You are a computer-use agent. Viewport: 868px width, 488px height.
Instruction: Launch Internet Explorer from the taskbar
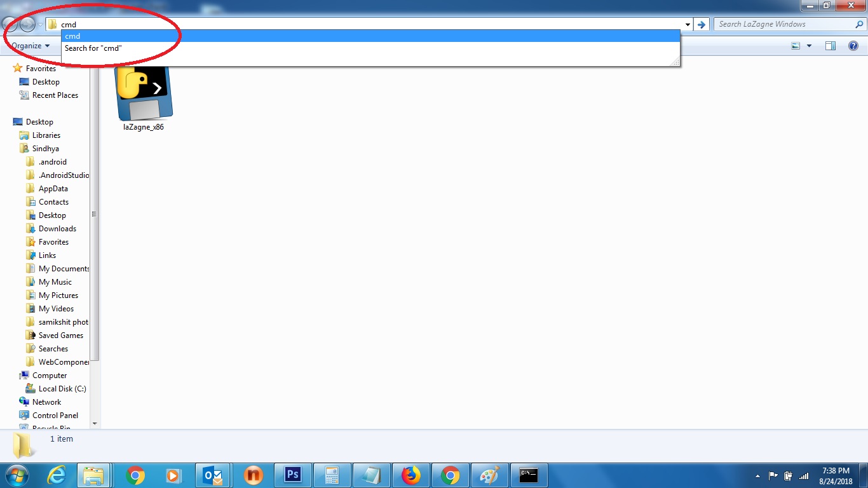pos(57,475)
